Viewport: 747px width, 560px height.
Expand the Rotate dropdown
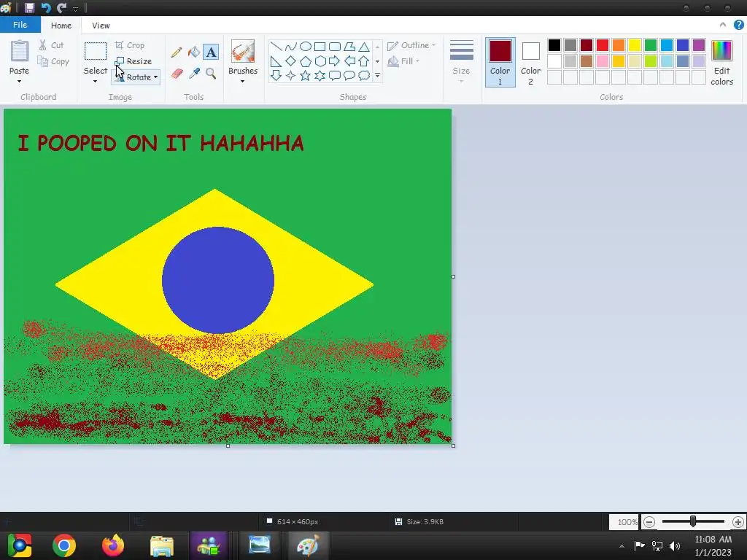[x=156, y=77]
